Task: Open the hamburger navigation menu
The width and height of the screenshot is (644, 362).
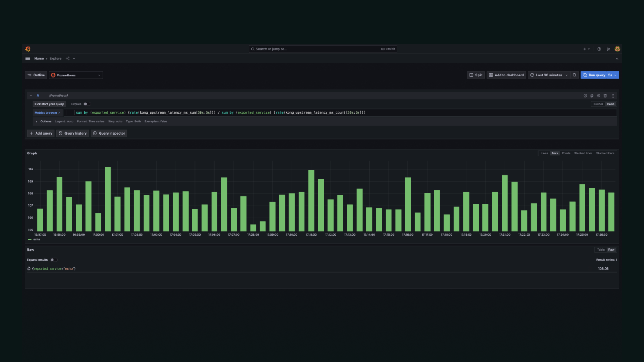Action: 28,59
